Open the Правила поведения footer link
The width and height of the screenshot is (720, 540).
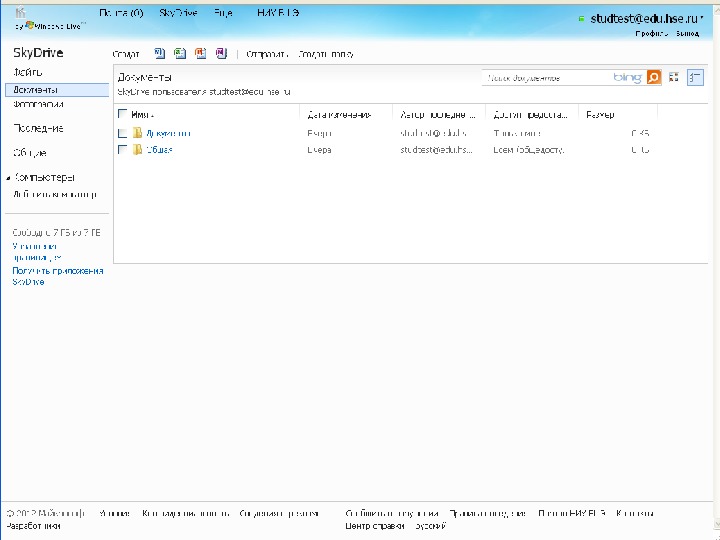click(x=488, y=513)
